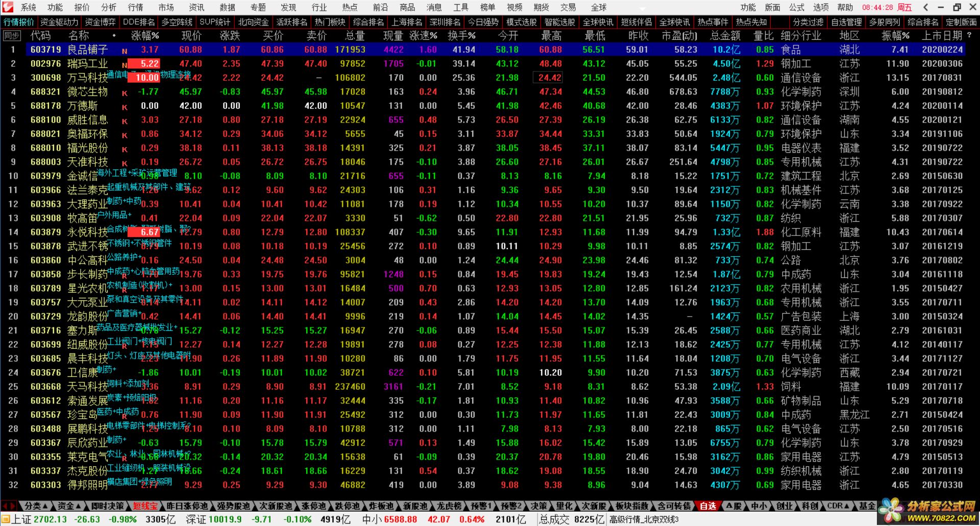The image size is (980, 526).
Task: Sort by the 涨幅% column header
Action: click(x=145, y=36)
